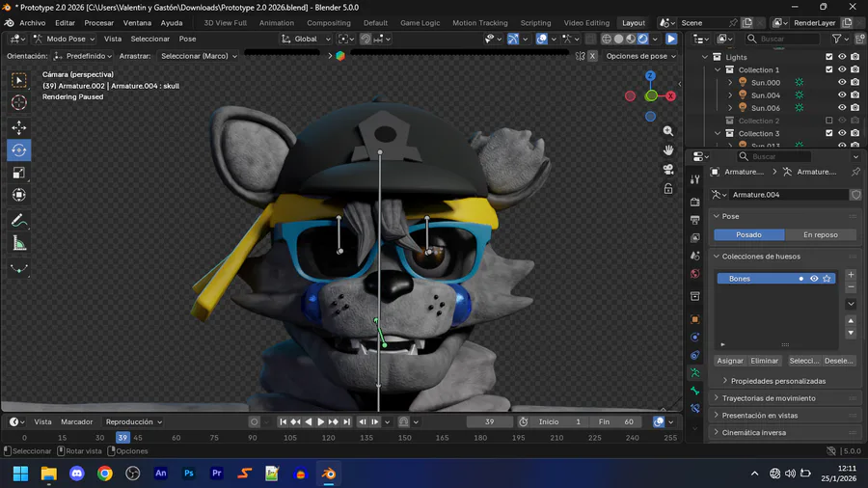Open the Bone properties tab
The image size is (868, 488).
click(x=694, y=391)
